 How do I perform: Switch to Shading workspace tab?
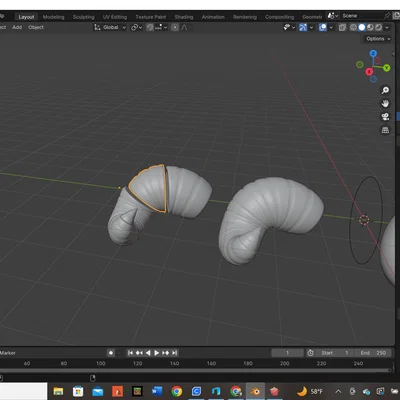[184, 17]
